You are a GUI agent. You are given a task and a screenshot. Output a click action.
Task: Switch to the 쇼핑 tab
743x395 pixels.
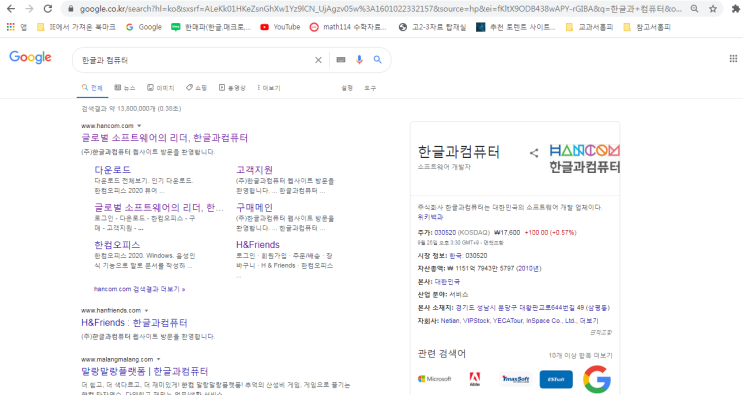click(x=196, y=88)
